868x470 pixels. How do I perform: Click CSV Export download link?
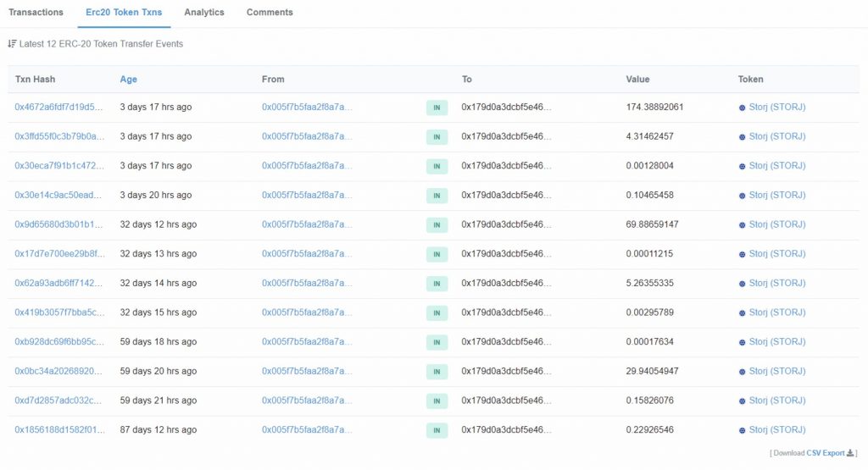click(825, 453)
